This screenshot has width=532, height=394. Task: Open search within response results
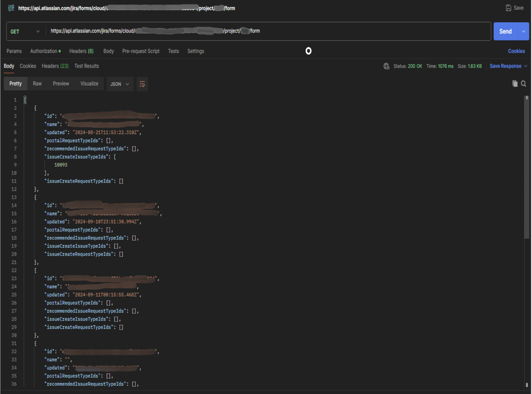(x=524, y=84)
